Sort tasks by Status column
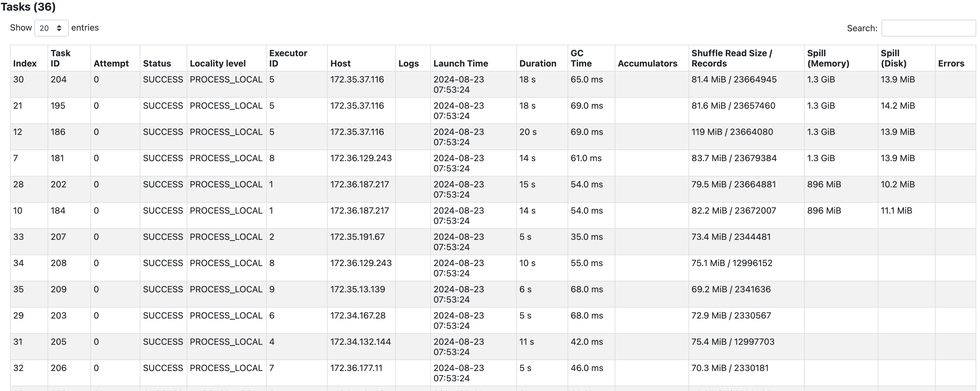The width and height of the screenshot is (980, 391). (157, 63)
